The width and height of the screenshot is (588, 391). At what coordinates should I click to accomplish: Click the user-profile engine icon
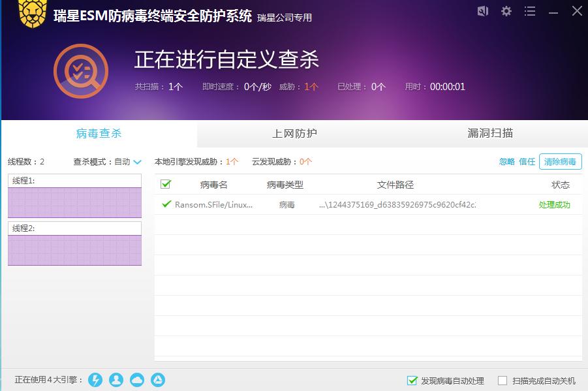point(116,380)
